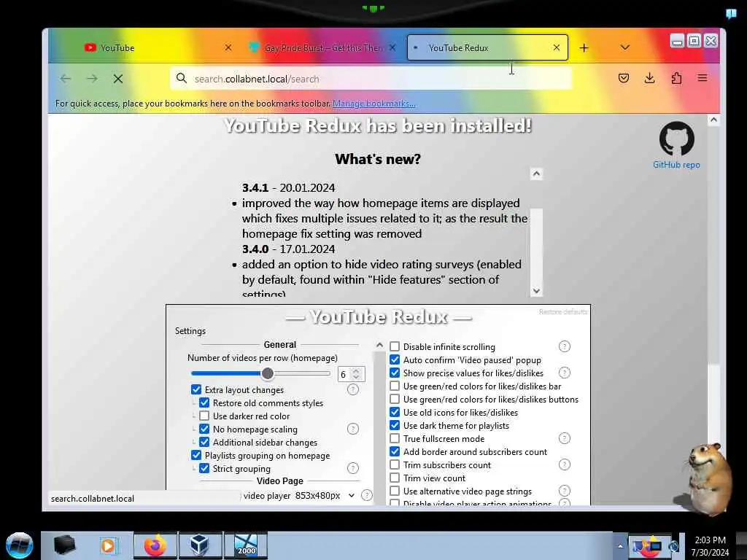The width and height of the screenshot is (747, 560).
Task: Show help for Disable infinite scrolling
Action: [564, 346]
